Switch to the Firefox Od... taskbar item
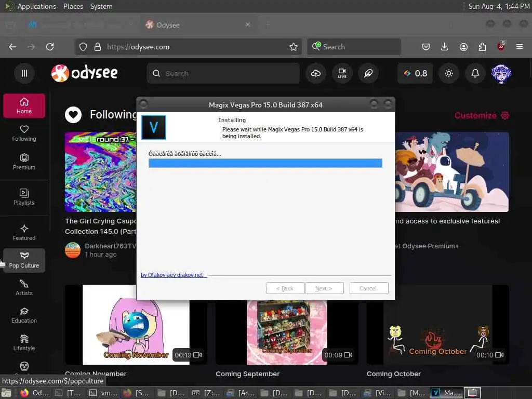Screen dimensions: 532x399 (35, 393)
